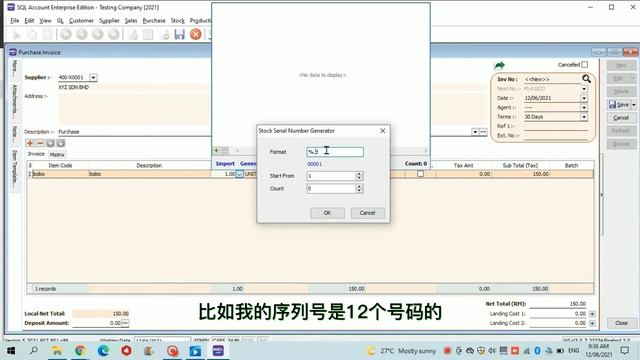Click the Batch column header
Screen dimensions: 640x360
point(571,165)
